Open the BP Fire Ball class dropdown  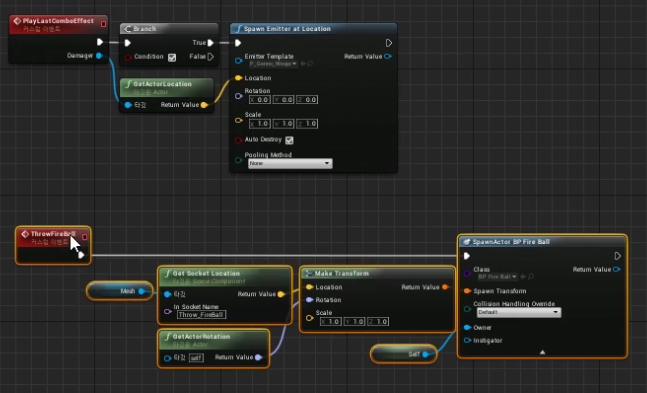click(498, 277)
